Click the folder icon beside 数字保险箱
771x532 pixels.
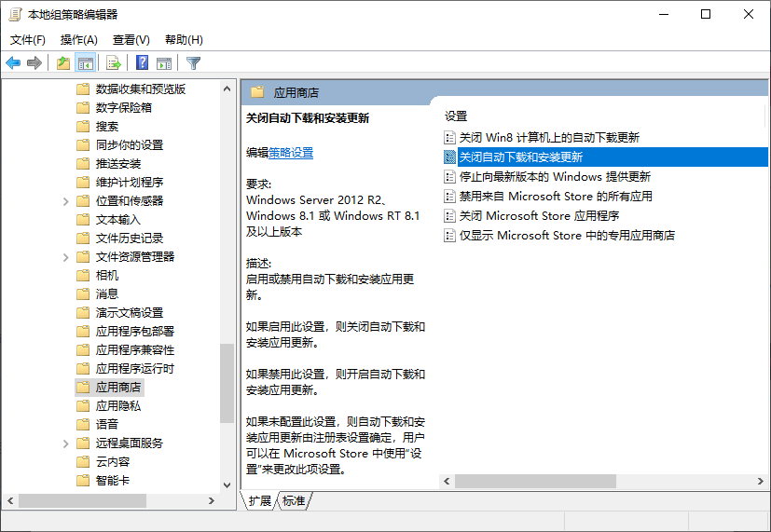coord(83,107)
